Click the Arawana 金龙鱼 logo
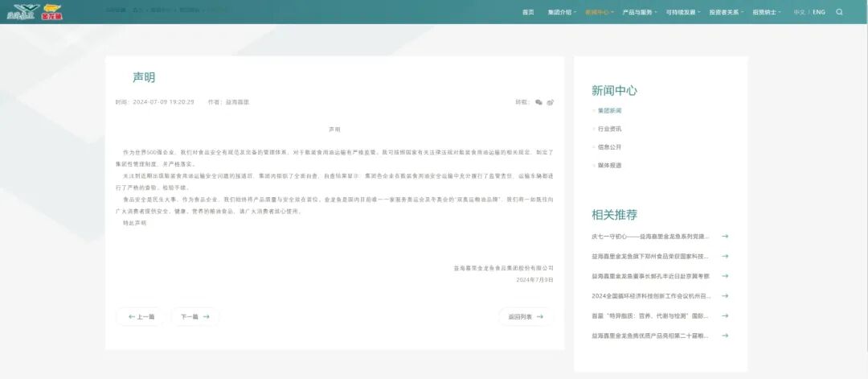The image size is (868, 379). point(52,11)
